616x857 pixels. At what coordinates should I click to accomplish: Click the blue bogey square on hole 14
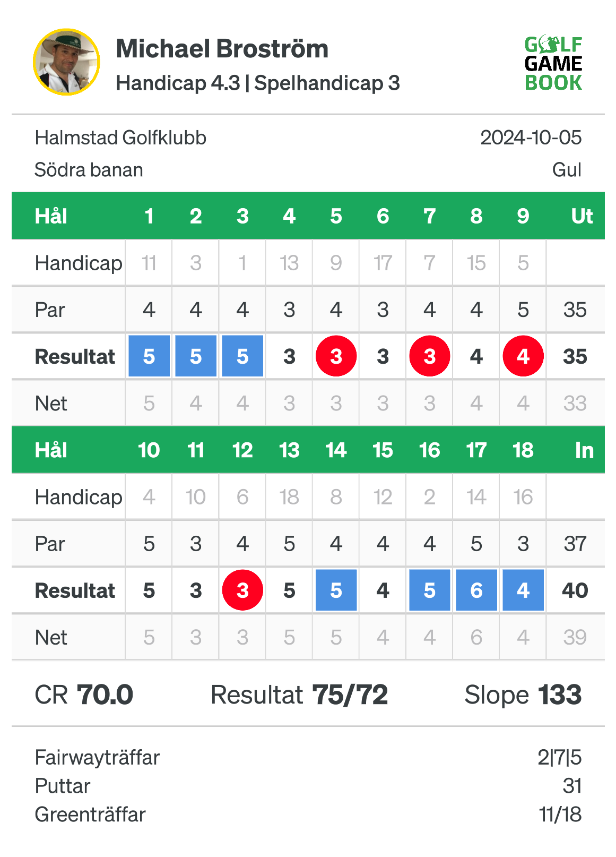[336, 590]
